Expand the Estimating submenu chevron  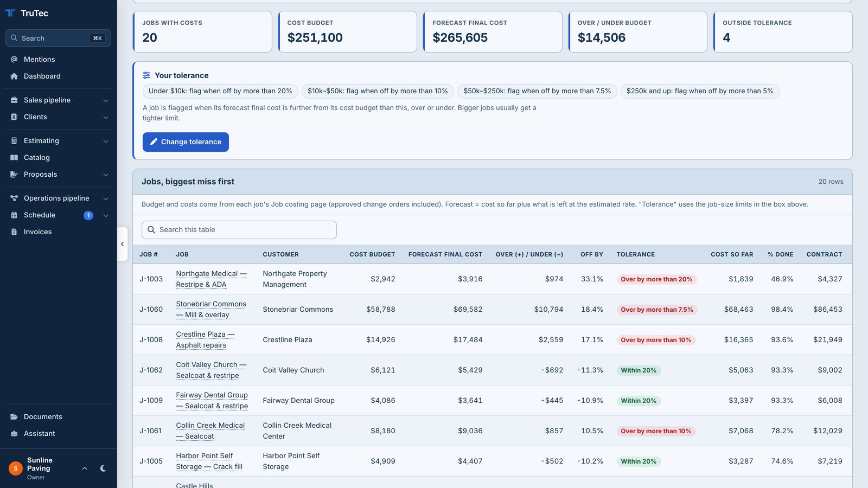106,141
